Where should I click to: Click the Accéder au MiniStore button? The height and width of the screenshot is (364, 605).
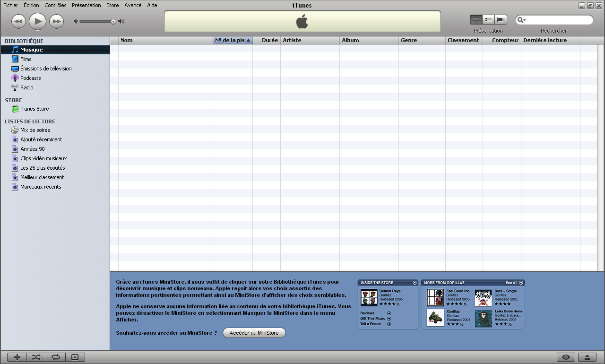click(x=254, y=333)
